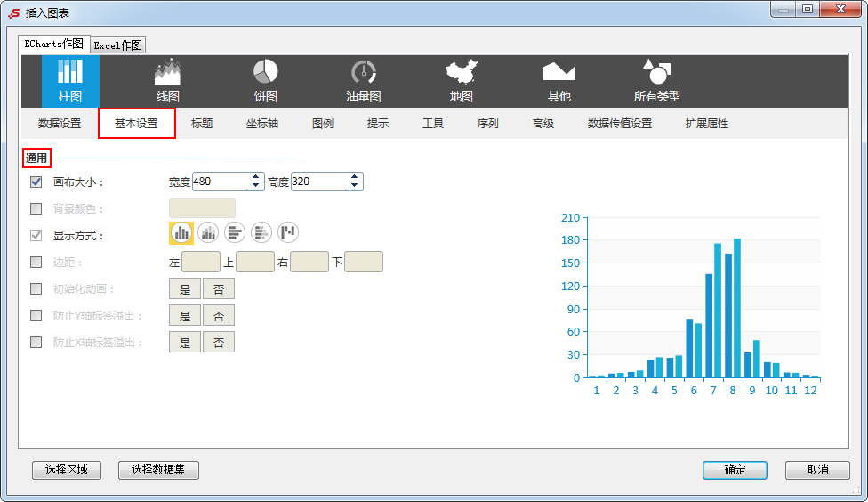
Task: Switch to the Excel作图 tab
Action: (118, 45)
